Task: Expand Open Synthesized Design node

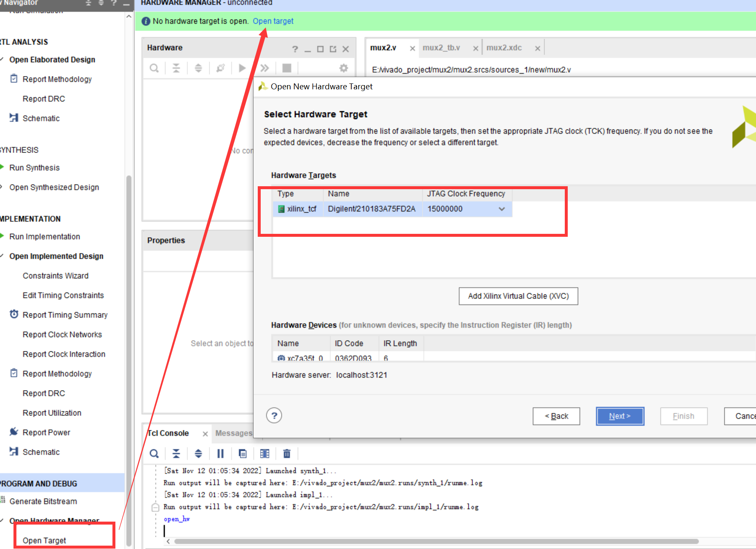Action: 2,187
